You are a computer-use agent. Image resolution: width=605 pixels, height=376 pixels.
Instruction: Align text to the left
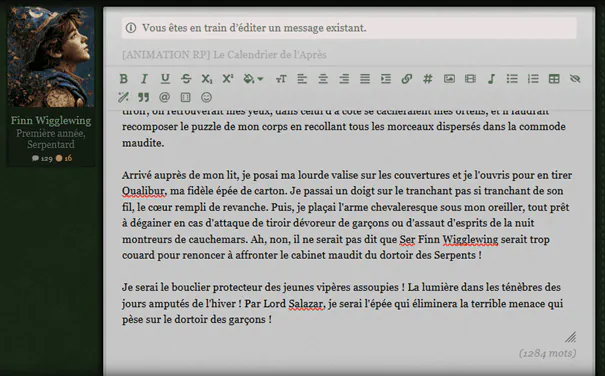click(302, 79)
